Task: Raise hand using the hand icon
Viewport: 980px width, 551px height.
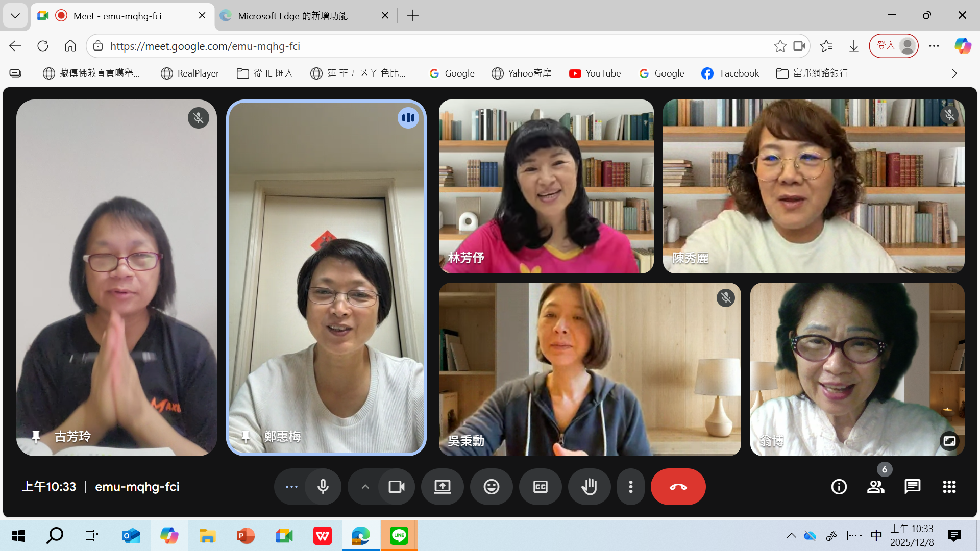Action: 589,487
